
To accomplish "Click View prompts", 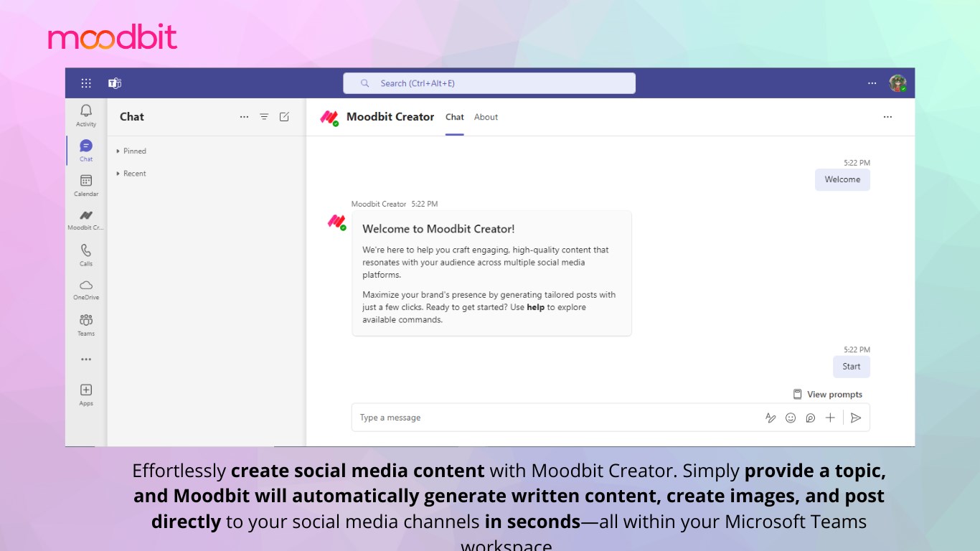I will [827, 395].
